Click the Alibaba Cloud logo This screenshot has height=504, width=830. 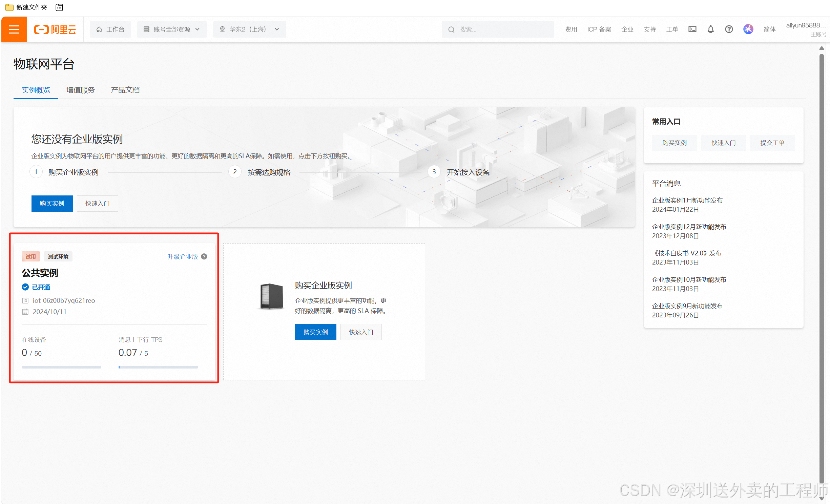[55, 29]
